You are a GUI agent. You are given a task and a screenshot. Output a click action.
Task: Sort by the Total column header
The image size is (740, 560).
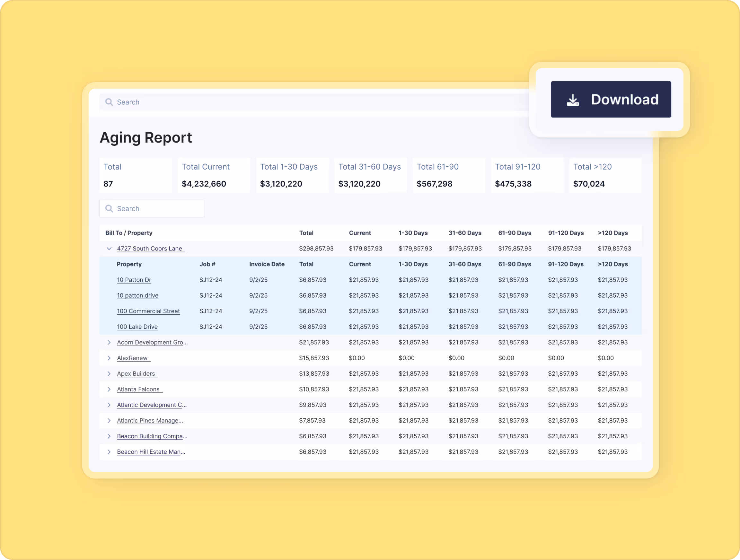pyautogui.click(x=306, y=233)
